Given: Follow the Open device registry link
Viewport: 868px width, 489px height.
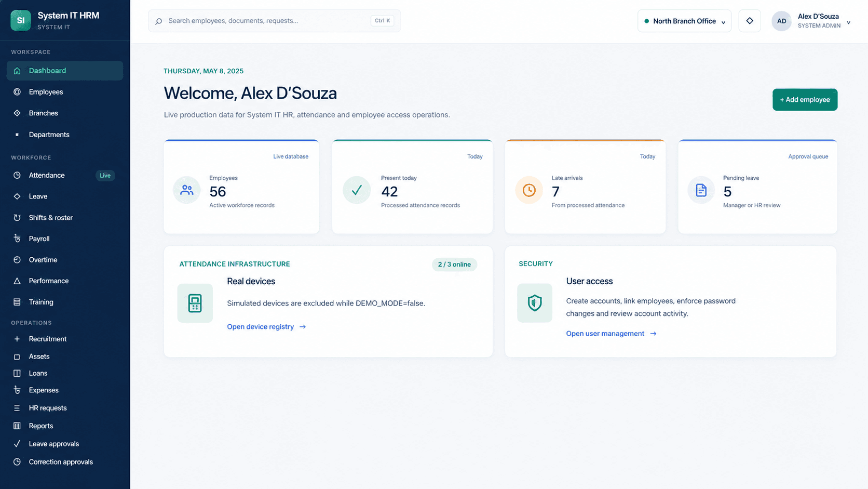Looking at the screenshot, I should (266, 327).
